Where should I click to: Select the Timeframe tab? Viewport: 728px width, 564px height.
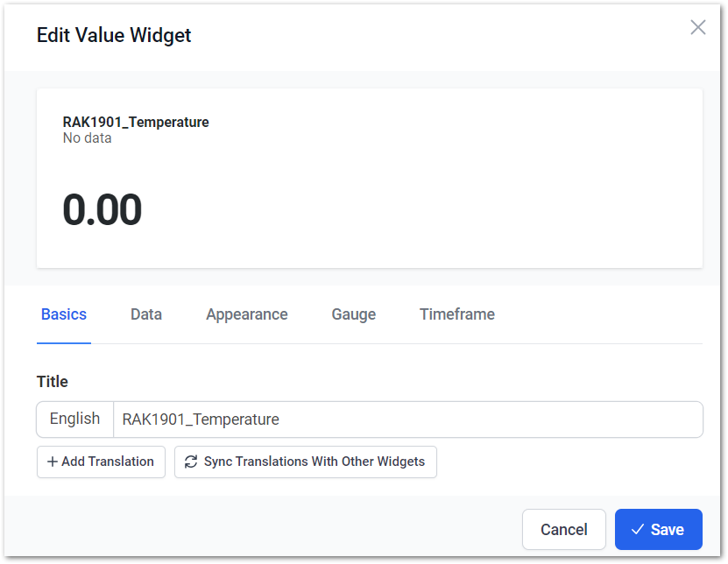click(456, 314)
